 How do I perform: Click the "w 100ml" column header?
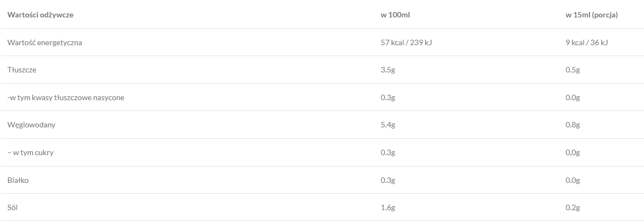(x=395, y=15)
